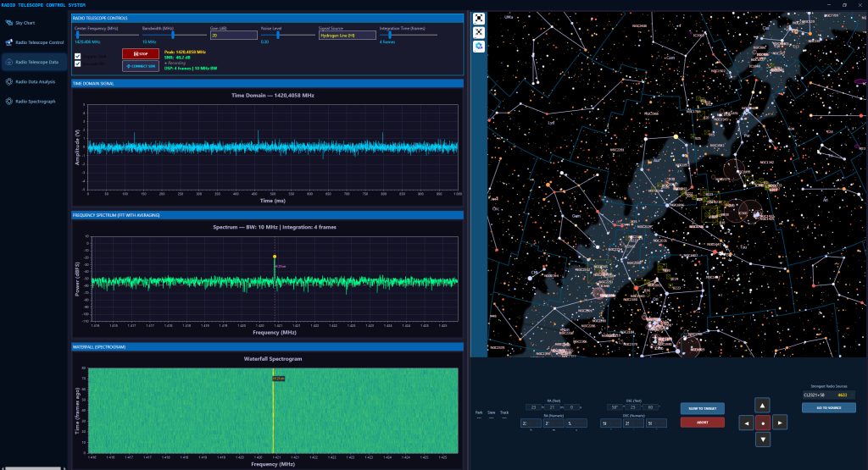868x470 pixels.
Task: Toggle the Simulate RFI checkbox
Action: point(78,63)
